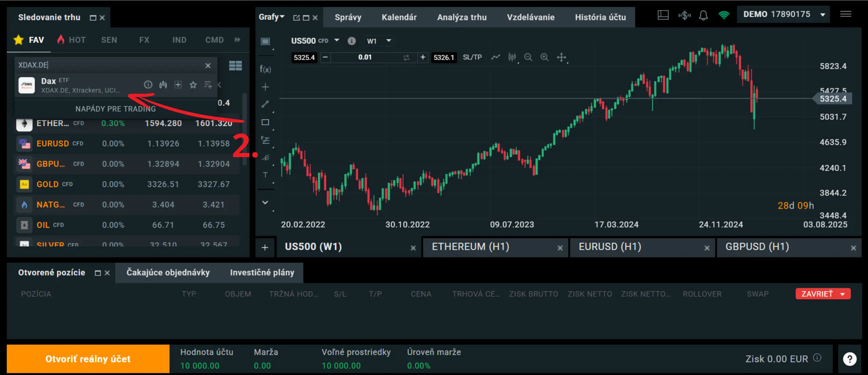This screenshot has width=868, height=375.
Task: Open deposit dollar icon in top bar
Action: [x=684, y=15]
